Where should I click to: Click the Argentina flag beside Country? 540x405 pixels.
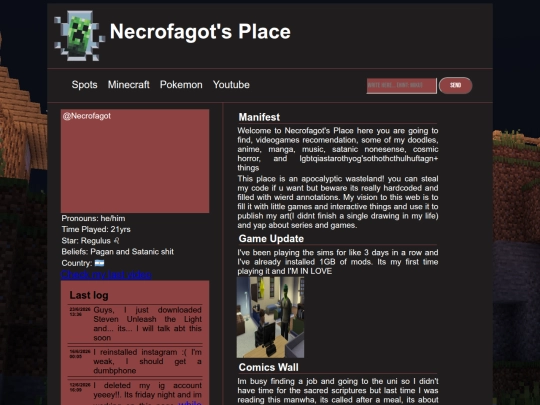tap(100, 263)
